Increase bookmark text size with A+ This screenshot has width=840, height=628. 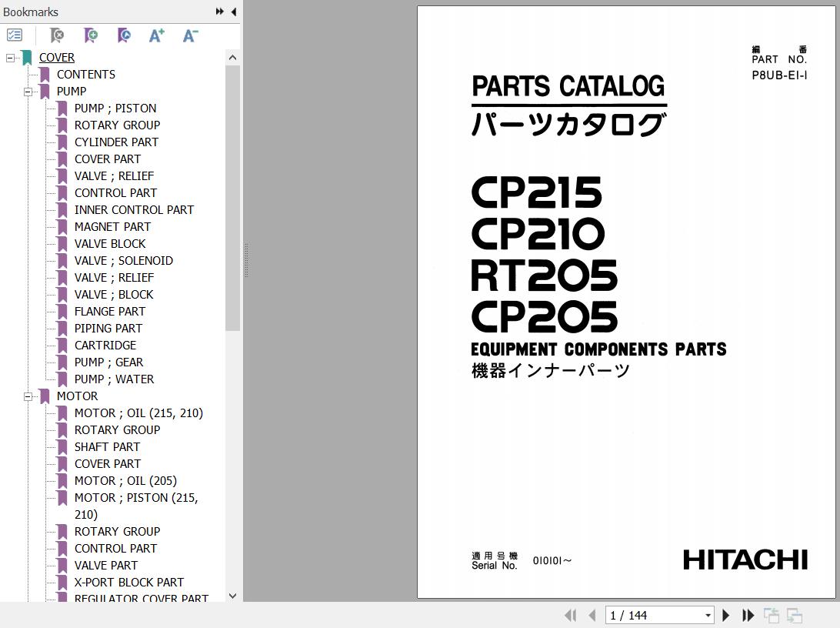pos(157,35)
